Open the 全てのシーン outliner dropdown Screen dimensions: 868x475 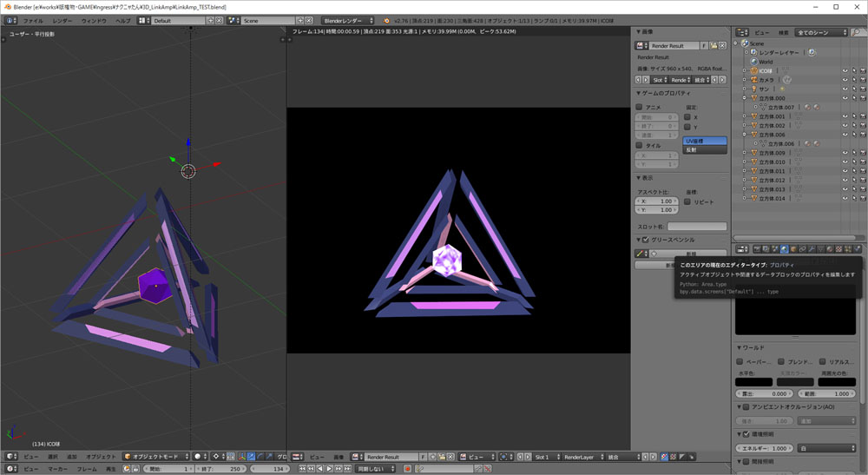pyautogui.click(x=821, y=32)
